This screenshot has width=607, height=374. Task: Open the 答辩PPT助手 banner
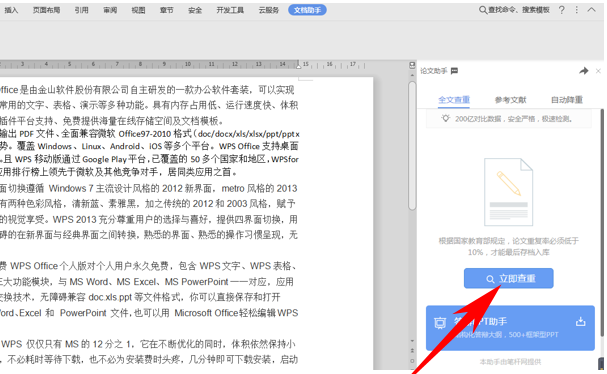point(510,328)
